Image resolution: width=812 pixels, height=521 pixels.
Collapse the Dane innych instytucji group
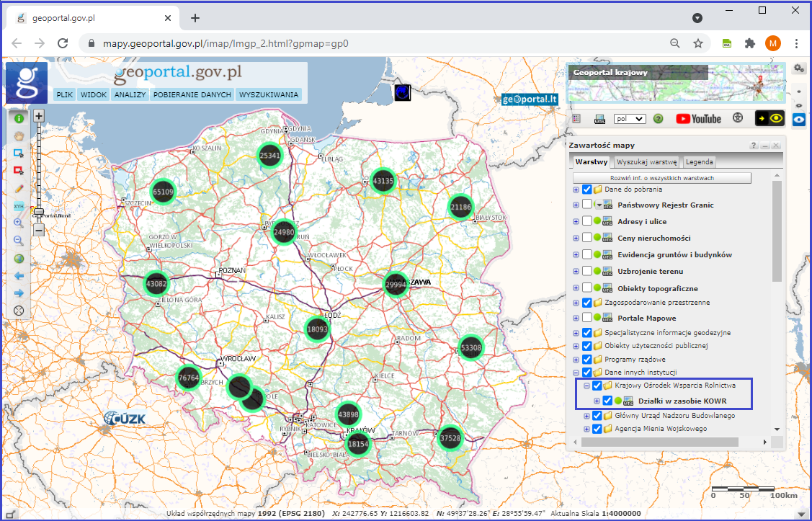576,373
